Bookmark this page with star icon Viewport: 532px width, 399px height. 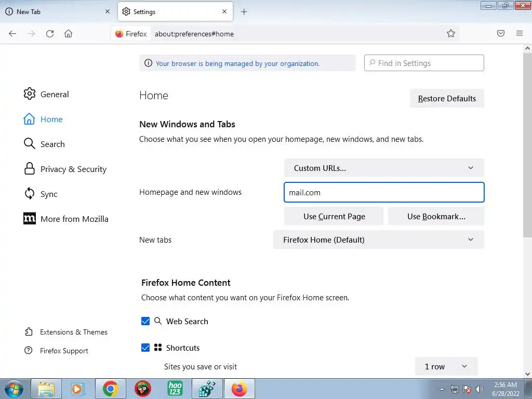(x=450, y=33)
